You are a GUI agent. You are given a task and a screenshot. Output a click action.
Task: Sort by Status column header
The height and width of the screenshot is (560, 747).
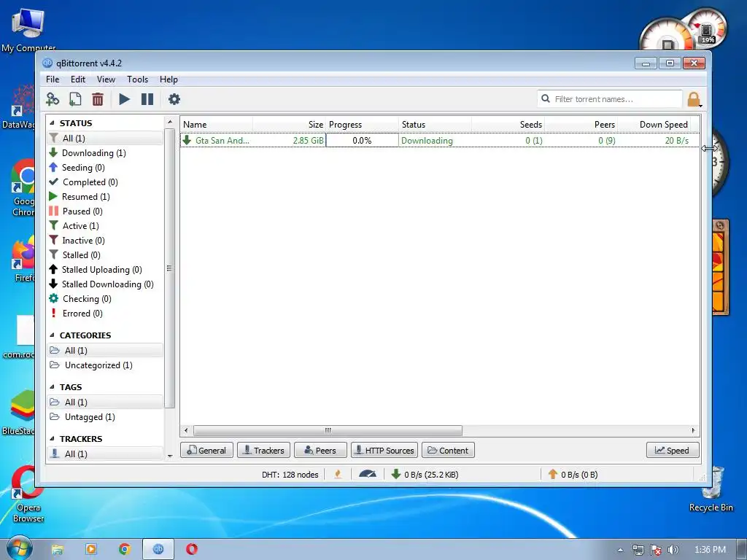(x=435, y=124)
